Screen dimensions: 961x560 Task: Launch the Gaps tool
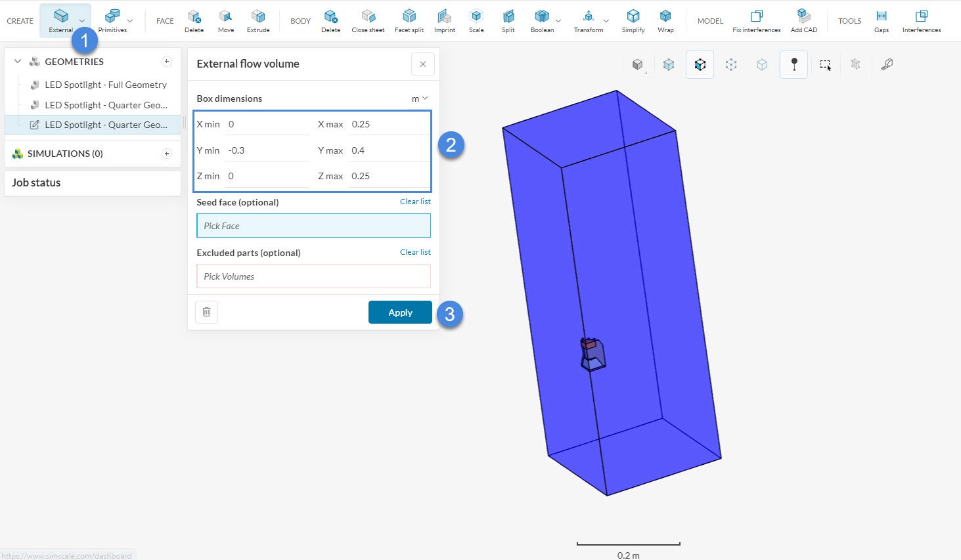[882, 20]
